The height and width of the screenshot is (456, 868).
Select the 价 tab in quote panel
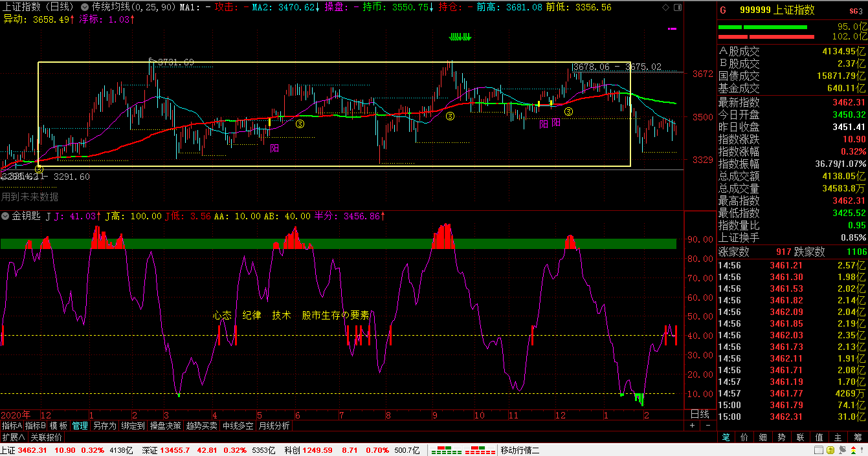click(x=745, y=438)
